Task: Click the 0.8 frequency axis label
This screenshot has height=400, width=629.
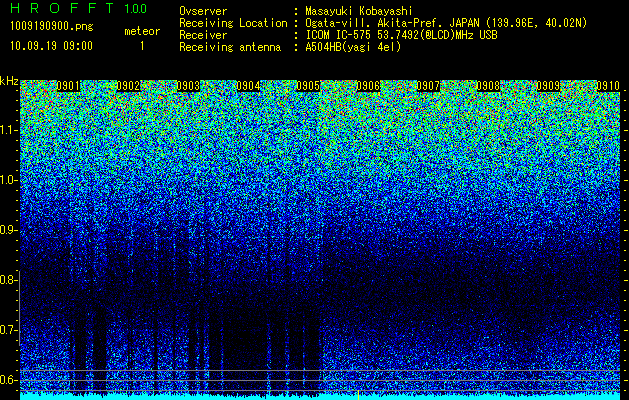Action: [x=8, y=280]
